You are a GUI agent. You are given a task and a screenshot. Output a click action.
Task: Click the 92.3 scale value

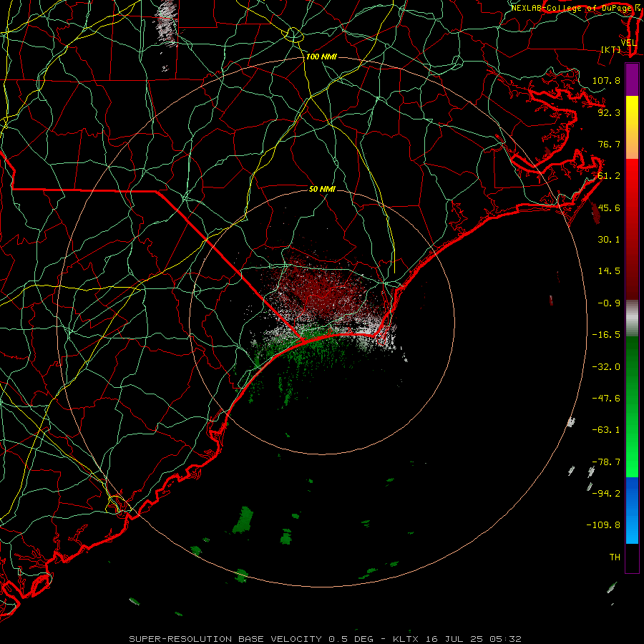(x=609, y=112)
